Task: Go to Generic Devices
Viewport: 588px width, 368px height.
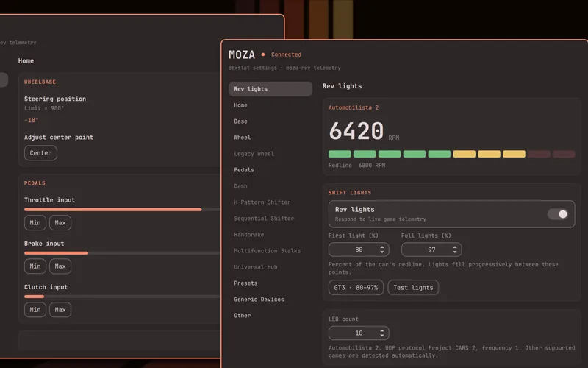Action: (x=259, y=300)
